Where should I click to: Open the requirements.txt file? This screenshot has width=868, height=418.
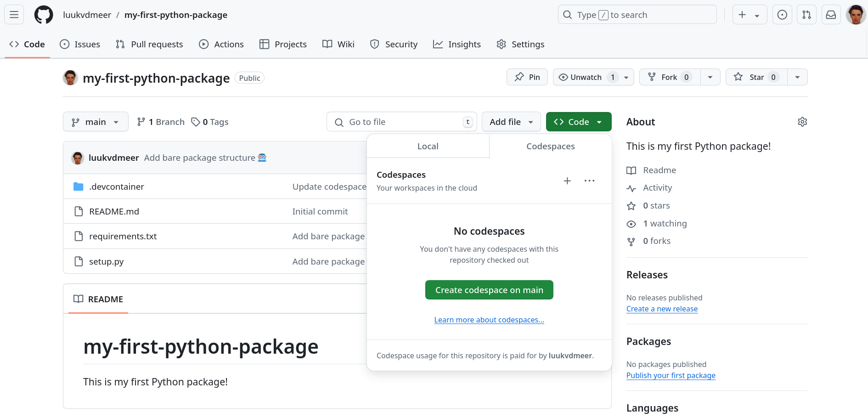pos(123,236)
